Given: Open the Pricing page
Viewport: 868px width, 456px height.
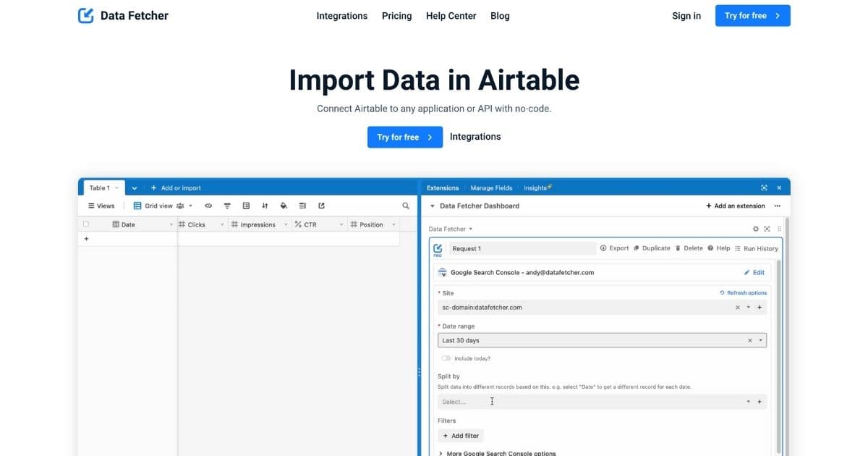Looking at the screenshot, I should [x=396, y=16].
